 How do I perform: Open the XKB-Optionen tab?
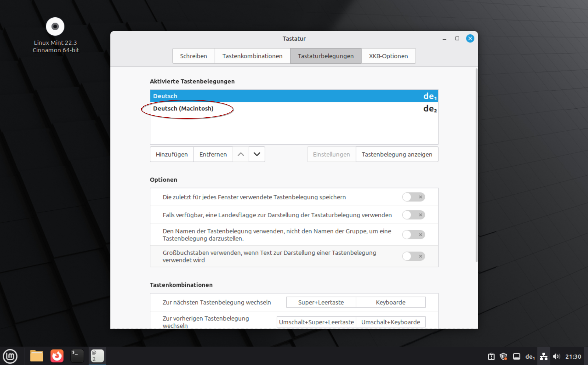[388, 56]
